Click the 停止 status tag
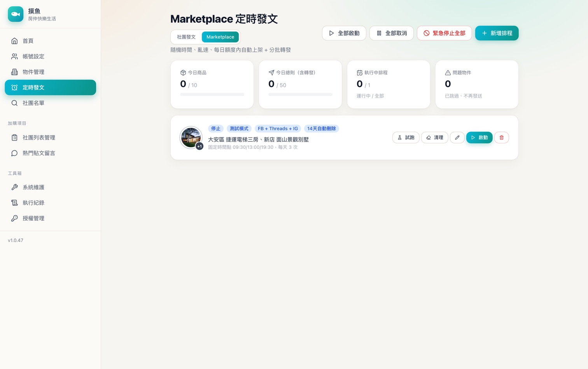This screenshot has width=588, height=369. point(216,129)
